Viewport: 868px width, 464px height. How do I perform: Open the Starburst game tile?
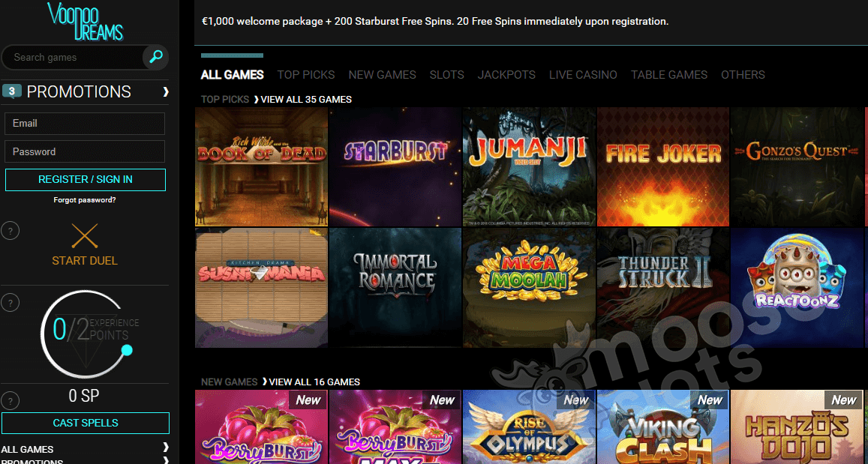tap(395, 166)
